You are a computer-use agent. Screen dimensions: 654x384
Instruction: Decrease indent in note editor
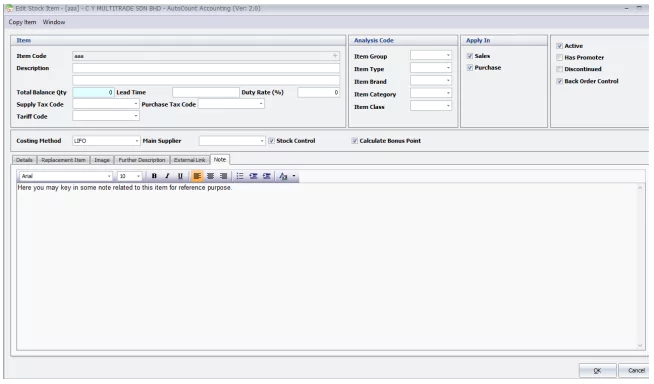[253, 176]
